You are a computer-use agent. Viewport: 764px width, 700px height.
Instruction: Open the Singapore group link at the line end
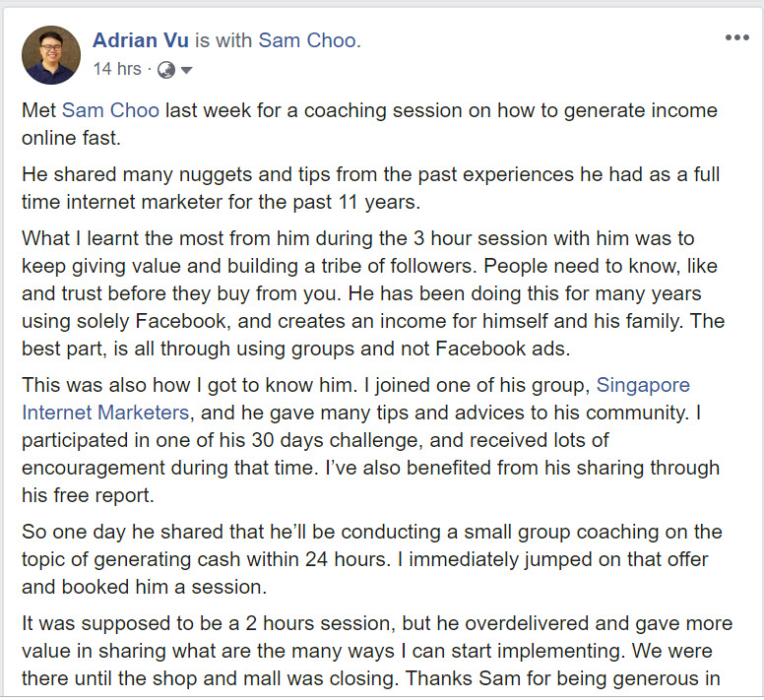click(x=643, y=385)
